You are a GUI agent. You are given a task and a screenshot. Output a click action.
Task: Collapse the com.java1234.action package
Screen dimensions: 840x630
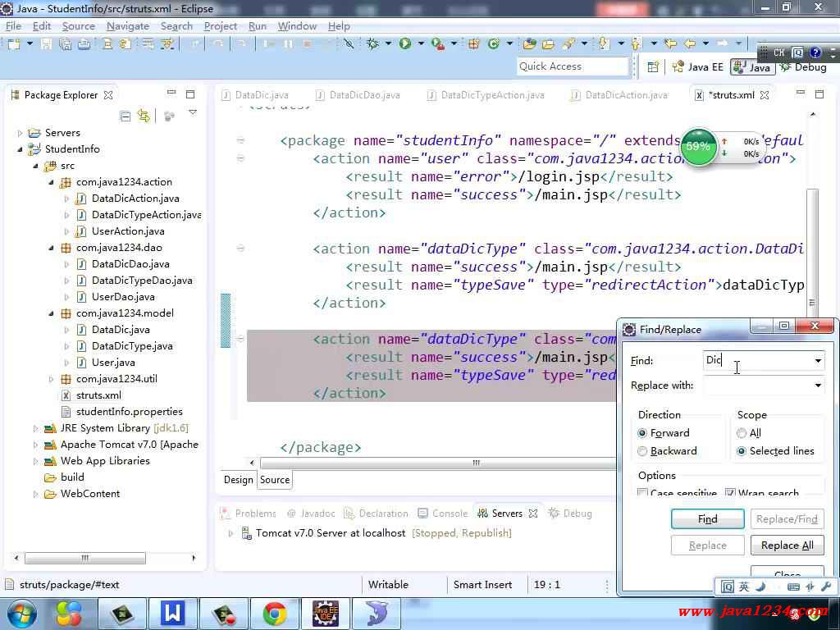pos(51,182)
